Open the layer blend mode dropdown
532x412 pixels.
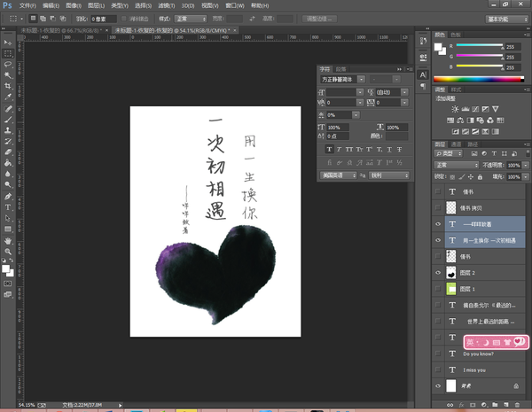(457, 165)
